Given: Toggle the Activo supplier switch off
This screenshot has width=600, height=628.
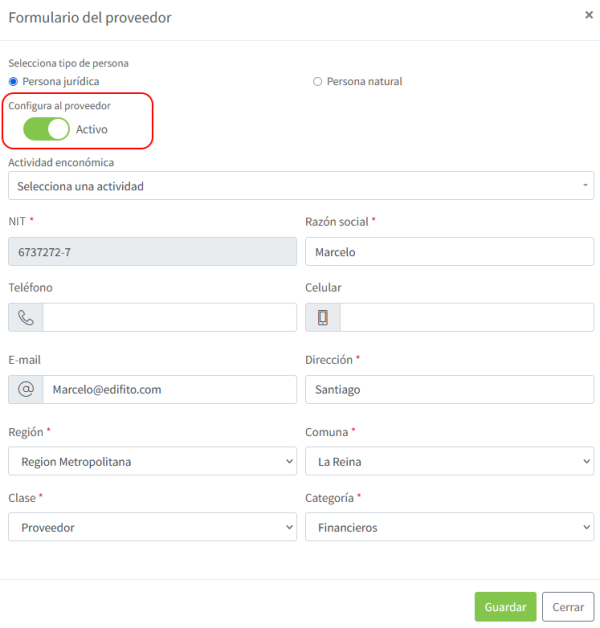Looking at the screenshot, I should click(x=46, y=129).
